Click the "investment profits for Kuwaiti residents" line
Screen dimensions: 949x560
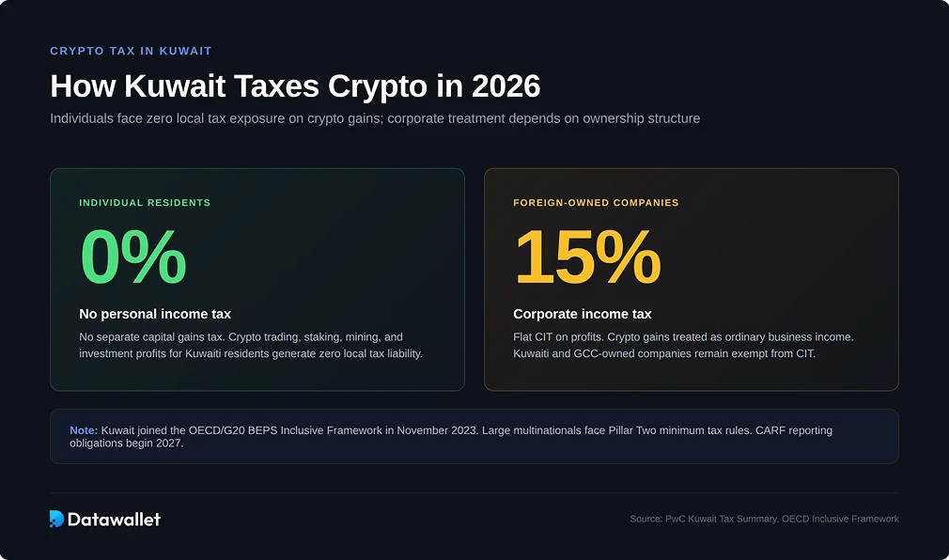251,353
